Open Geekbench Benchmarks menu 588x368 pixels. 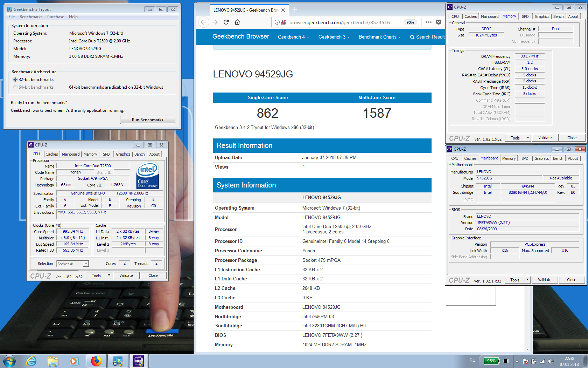[31, 17]
